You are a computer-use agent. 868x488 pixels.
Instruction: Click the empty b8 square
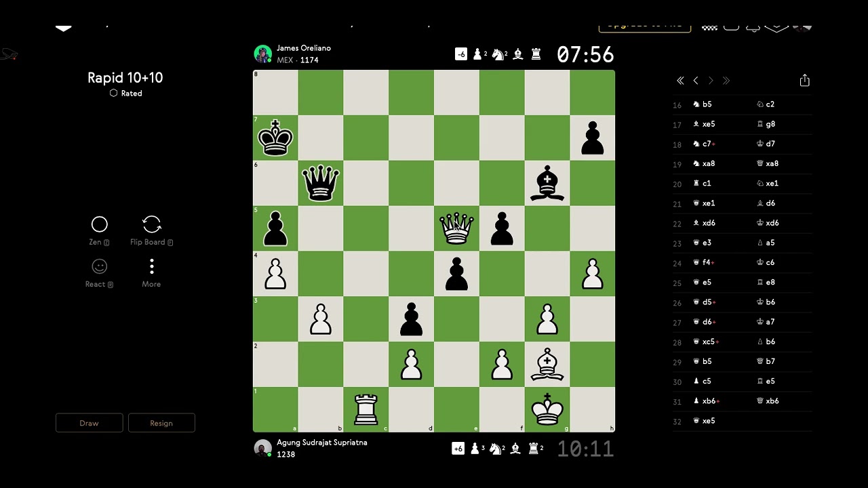[320, 92]
